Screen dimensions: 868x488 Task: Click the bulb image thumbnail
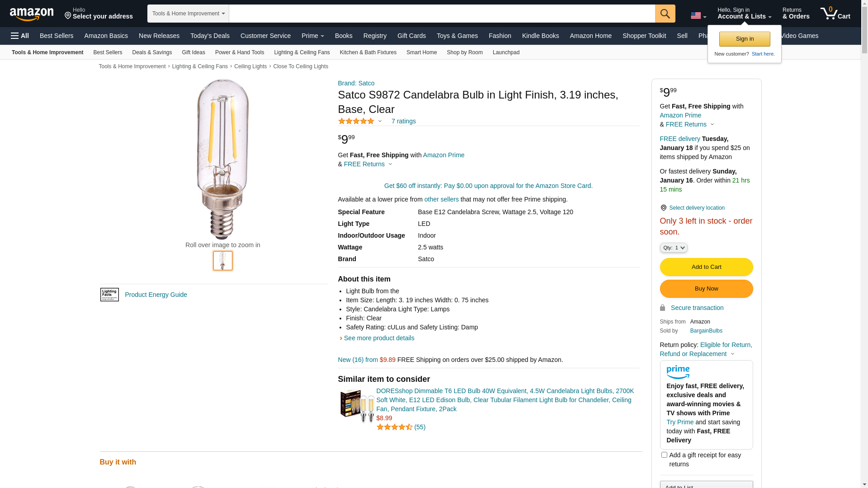(223, 261)
